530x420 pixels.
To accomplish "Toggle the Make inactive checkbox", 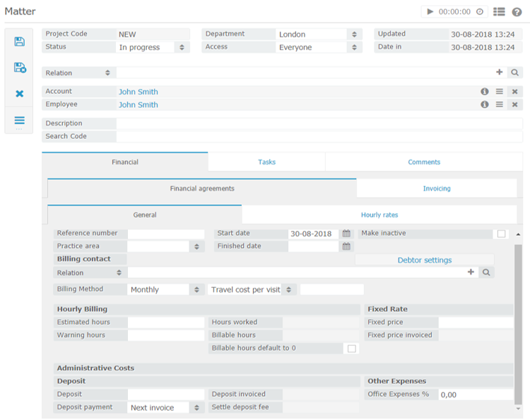I will [x=501, y=234].
